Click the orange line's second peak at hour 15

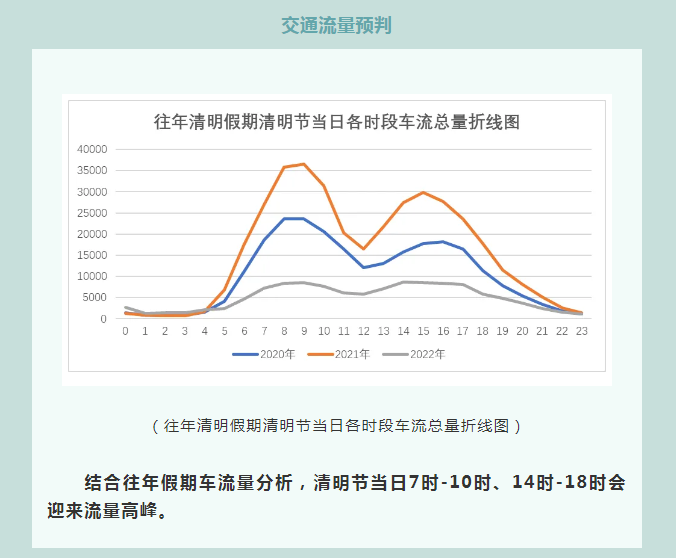[x=423, y=192]
